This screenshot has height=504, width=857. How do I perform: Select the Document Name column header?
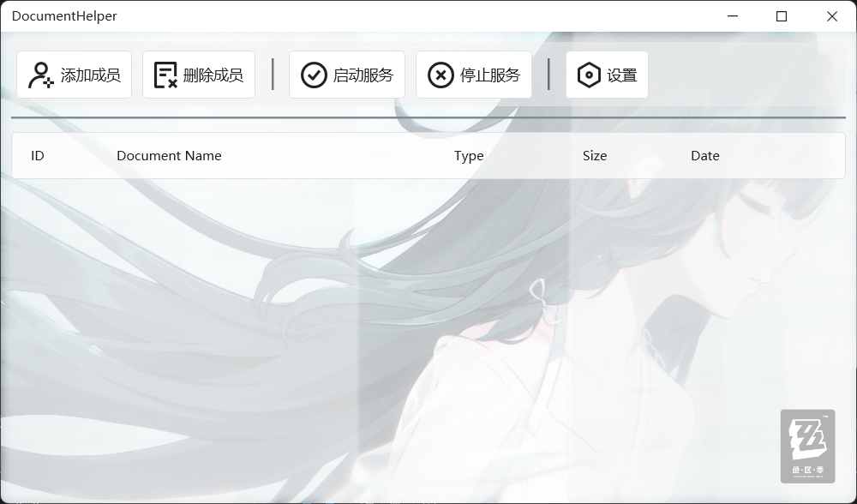pos(169,156)
